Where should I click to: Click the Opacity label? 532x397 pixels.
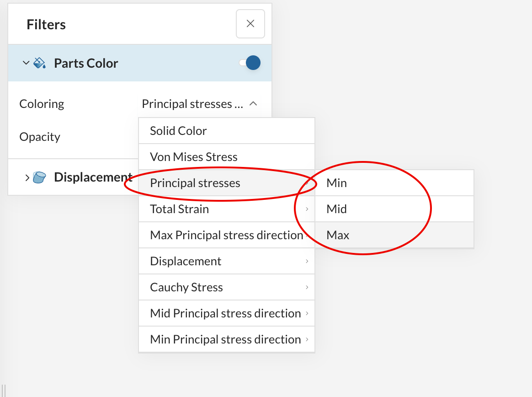(40, 137)
